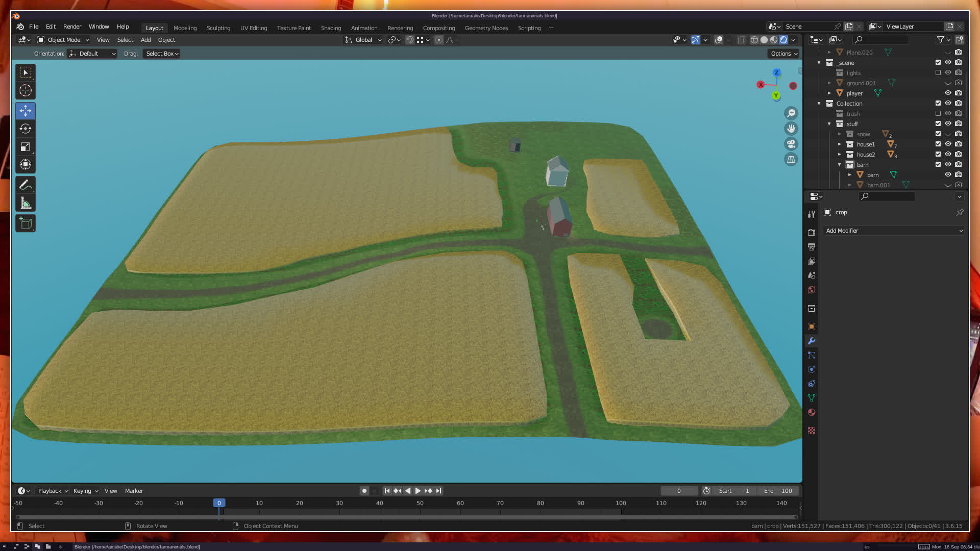
Task: Choose the Measure tool
Action: point(26,204)
